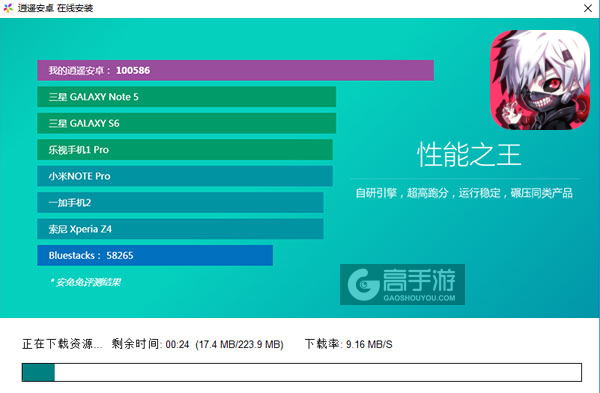Select the 一加手机2 bar
Screen dimensions: 600x393
180,202
